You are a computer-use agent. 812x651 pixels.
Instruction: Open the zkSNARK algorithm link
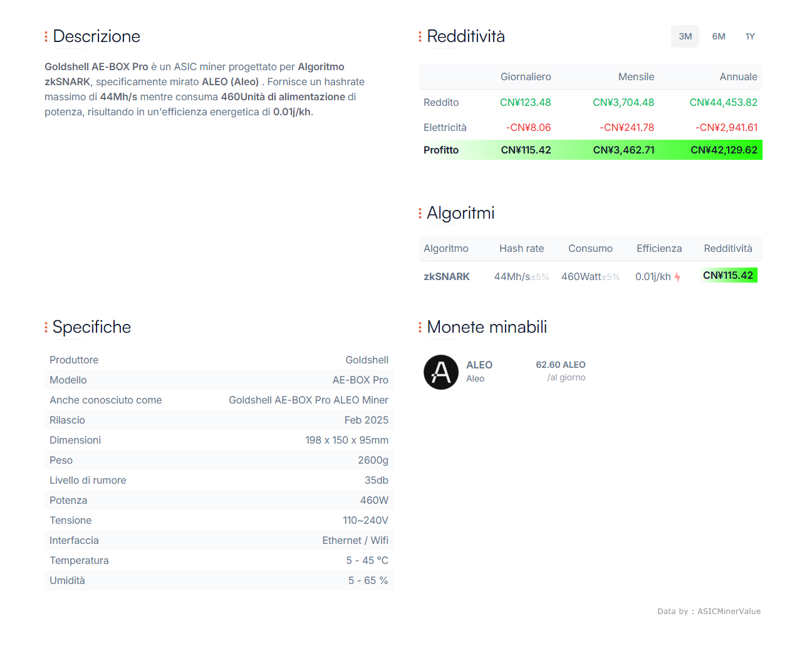tap(447, 276)
